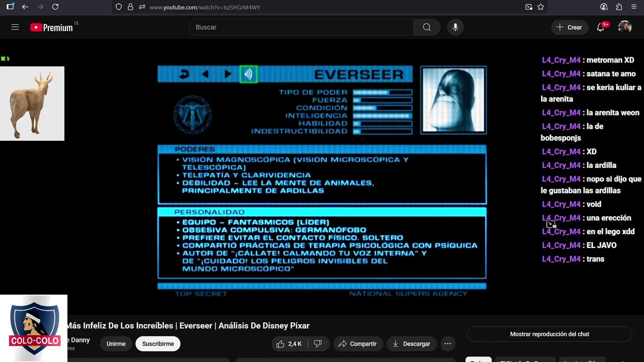The image size is (644, 362).
Task: Open the profile avatar menu
Action: point(625,27)
